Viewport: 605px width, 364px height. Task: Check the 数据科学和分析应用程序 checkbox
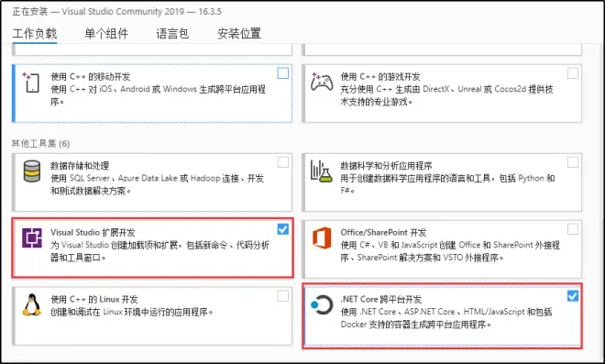[x=573, y=162]
